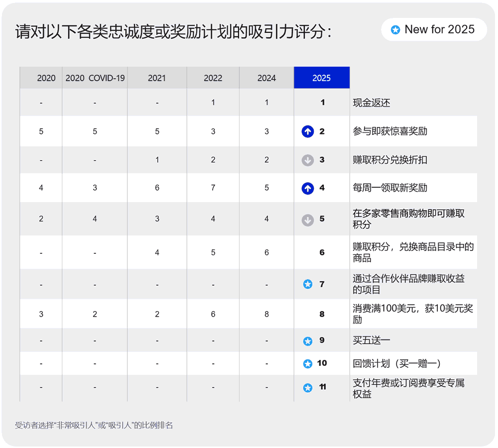Click the up arrow beside 2025 rank 2
Viewport: 498px width, 448px height.
[308, 131]
